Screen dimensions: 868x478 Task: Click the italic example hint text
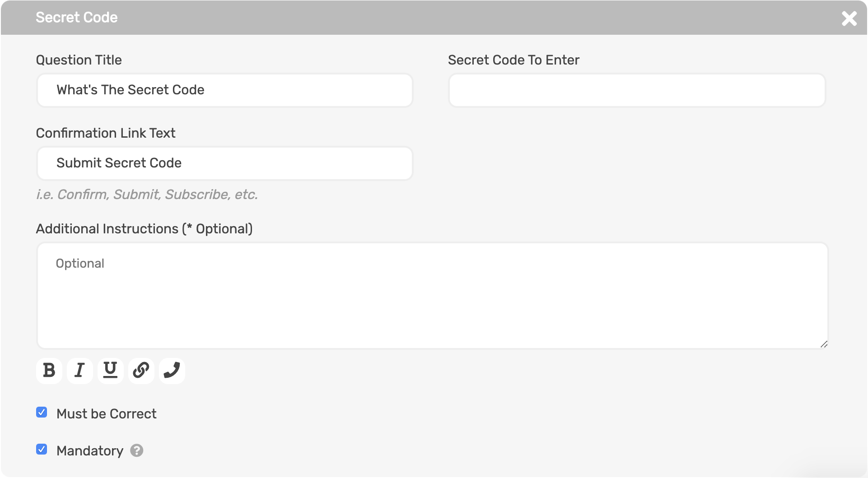coord(147,195)
